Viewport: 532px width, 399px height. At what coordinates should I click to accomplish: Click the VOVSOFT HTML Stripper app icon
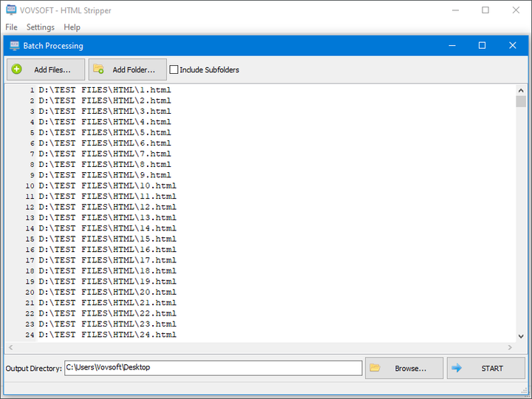[11, 10]
